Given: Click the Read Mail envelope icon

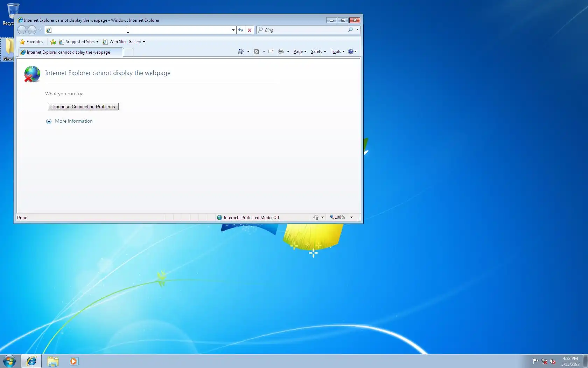Looking at the screenshot, I should 271,52.
